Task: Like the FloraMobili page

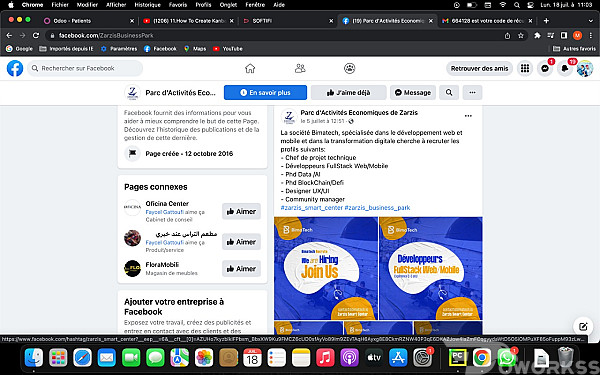Action: pyautogui.click(x=241, y=269)
